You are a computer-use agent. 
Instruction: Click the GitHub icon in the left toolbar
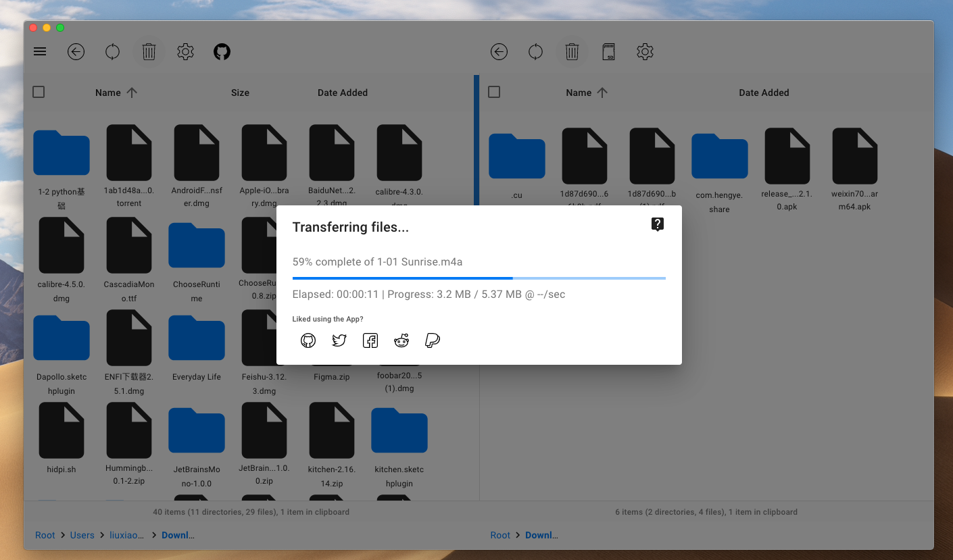(x=222, y=51)
